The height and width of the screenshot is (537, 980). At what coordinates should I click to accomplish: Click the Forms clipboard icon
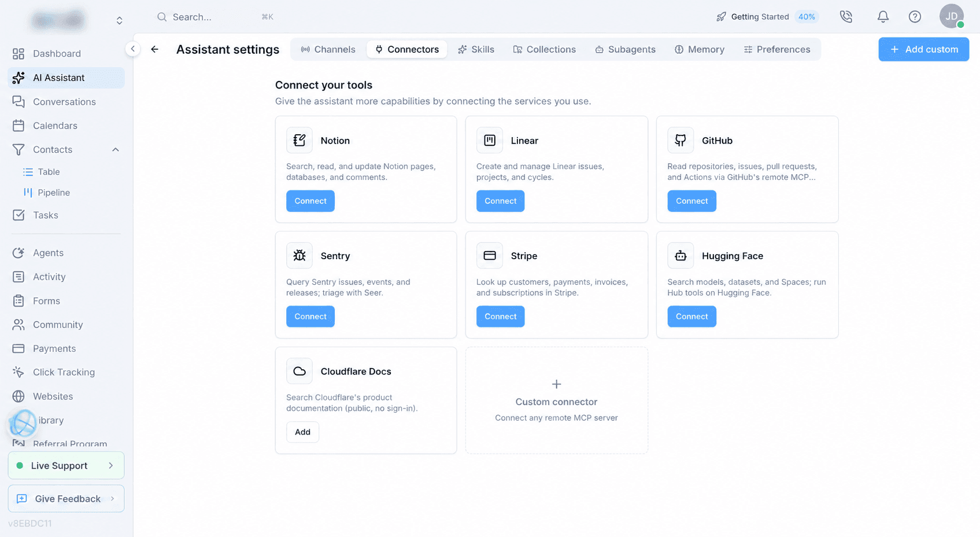point(19,301)
